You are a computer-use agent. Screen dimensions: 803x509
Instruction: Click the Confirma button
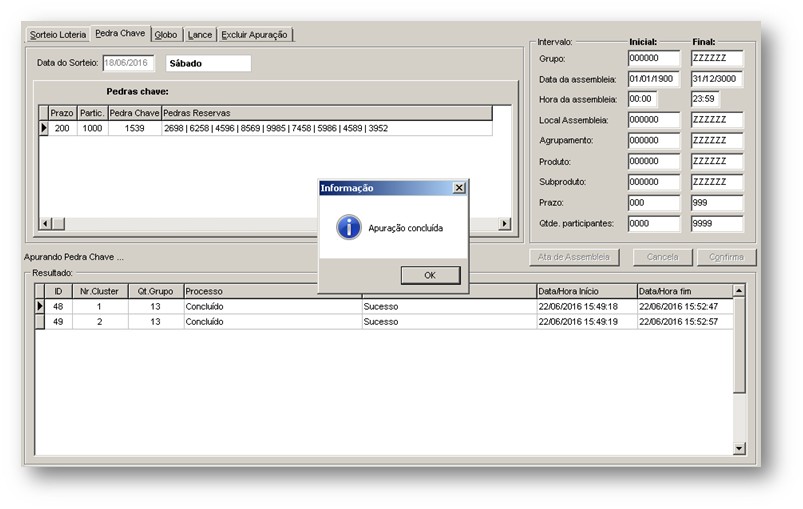726,257
